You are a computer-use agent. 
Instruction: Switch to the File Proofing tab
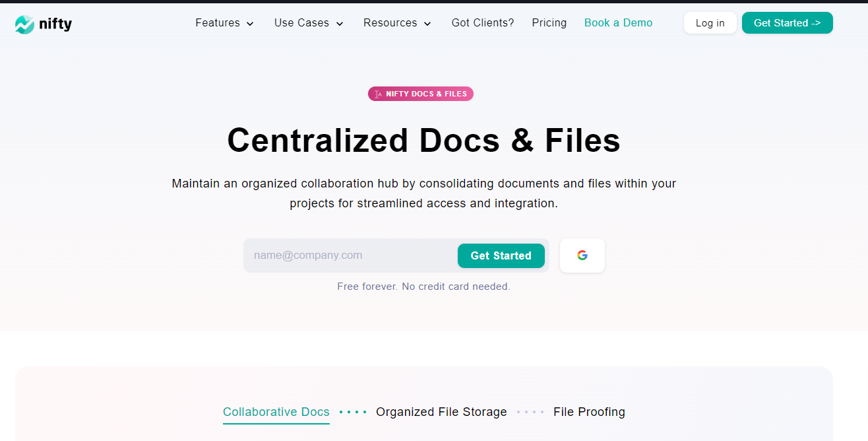point(589,412)
